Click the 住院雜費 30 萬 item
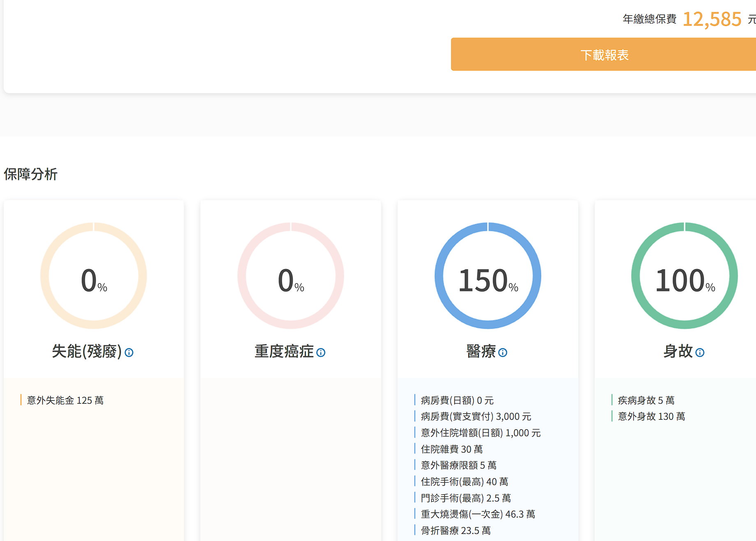Image resolution: width=756 pixels, height=541 pixels. click(x=451, y=449)
